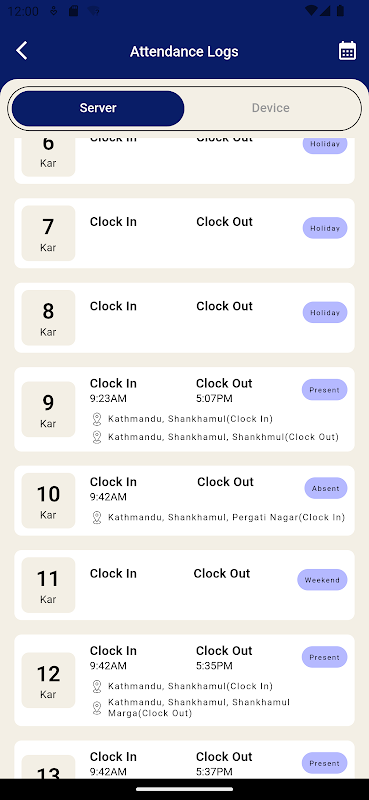Tap location pin icon for 10 Kar
The height and width of the screenshot is (800, 369).
pos(97,518)
